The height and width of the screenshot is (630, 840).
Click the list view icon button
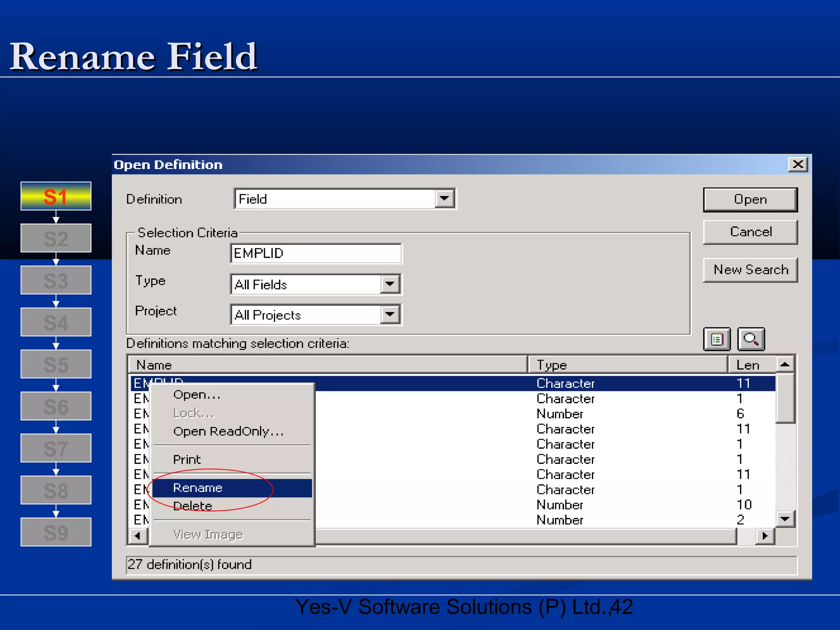pyautogui.click(x=717, y=339)
